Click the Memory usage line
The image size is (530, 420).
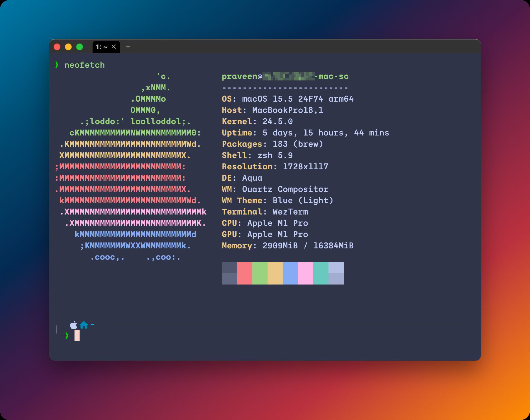coord(287,246)
